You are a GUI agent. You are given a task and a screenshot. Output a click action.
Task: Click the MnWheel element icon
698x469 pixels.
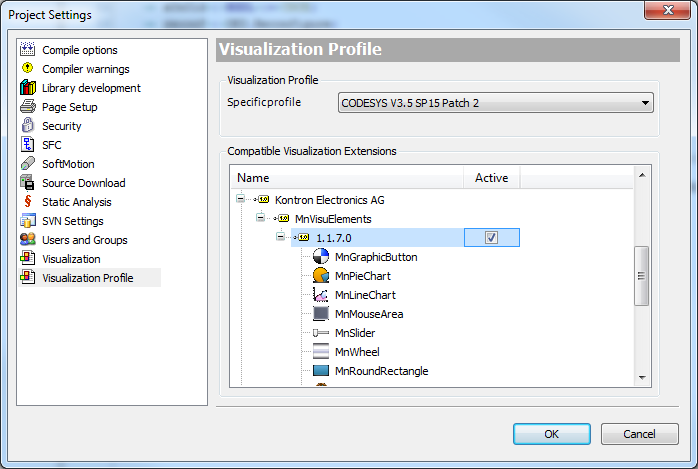click(x=321, y=352)
